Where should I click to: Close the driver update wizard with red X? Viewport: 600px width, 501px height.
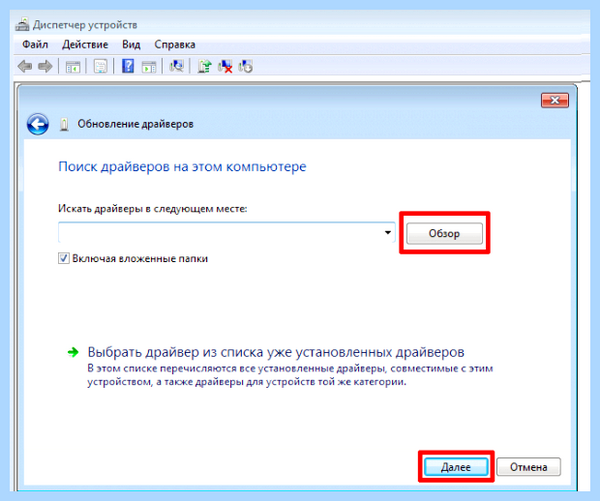pyautogui.click(x=555, y=100)
